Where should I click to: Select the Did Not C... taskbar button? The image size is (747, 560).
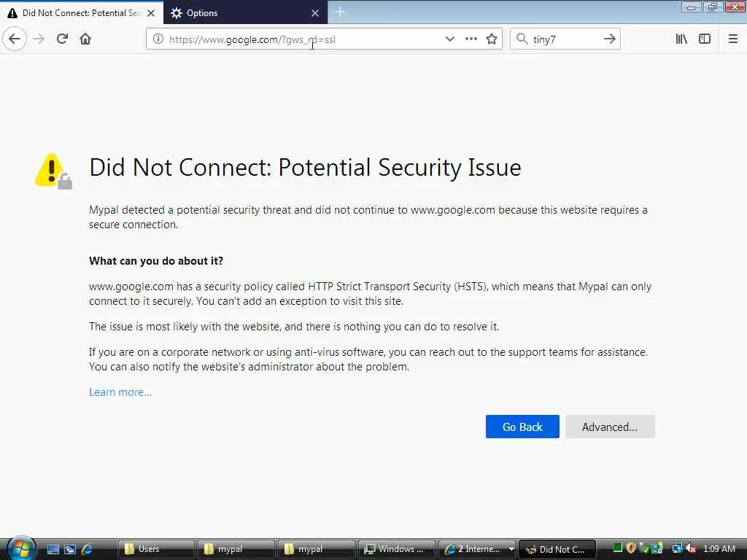tap(557, 549)
